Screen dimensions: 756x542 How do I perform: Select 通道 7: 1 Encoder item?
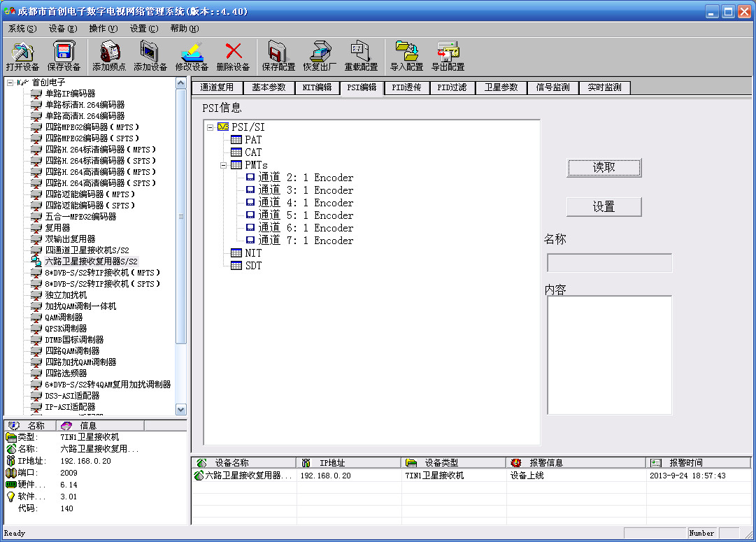coord(306,240)
